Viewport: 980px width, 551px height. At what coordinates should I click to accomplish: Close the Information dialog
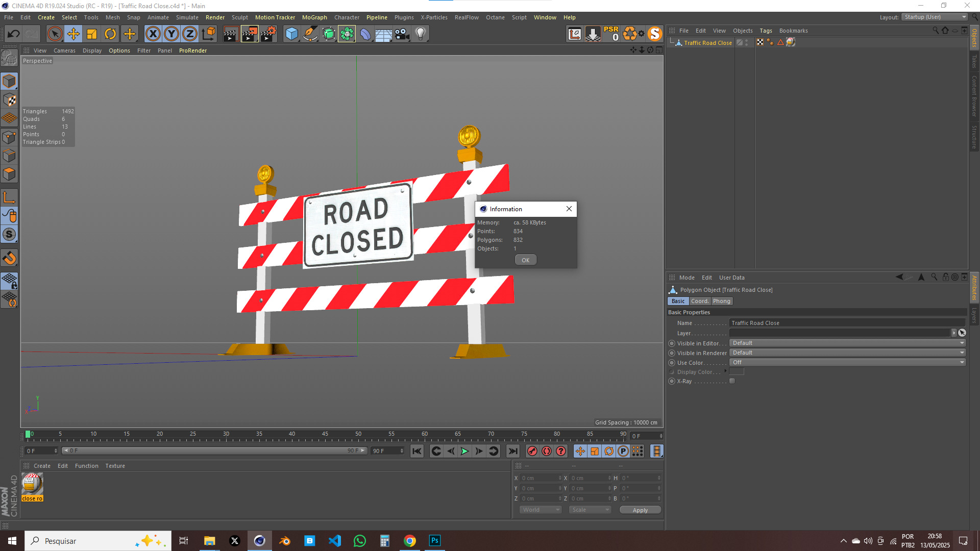569,209
